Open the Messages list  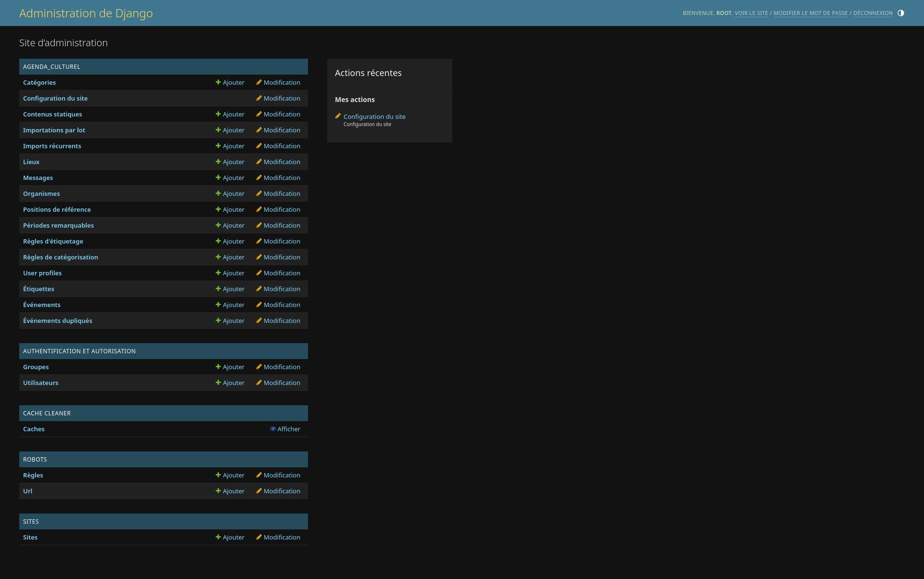38,178
